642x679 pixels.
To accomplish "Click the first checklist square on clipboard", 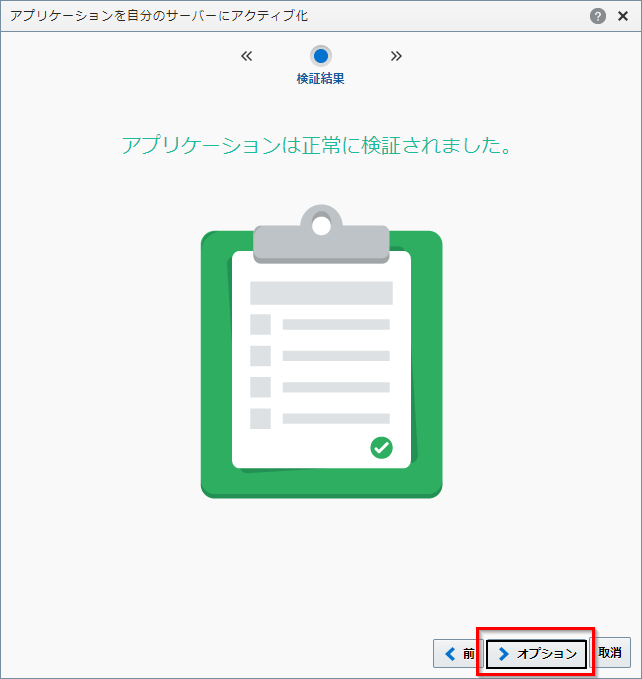I will [260, 324].
